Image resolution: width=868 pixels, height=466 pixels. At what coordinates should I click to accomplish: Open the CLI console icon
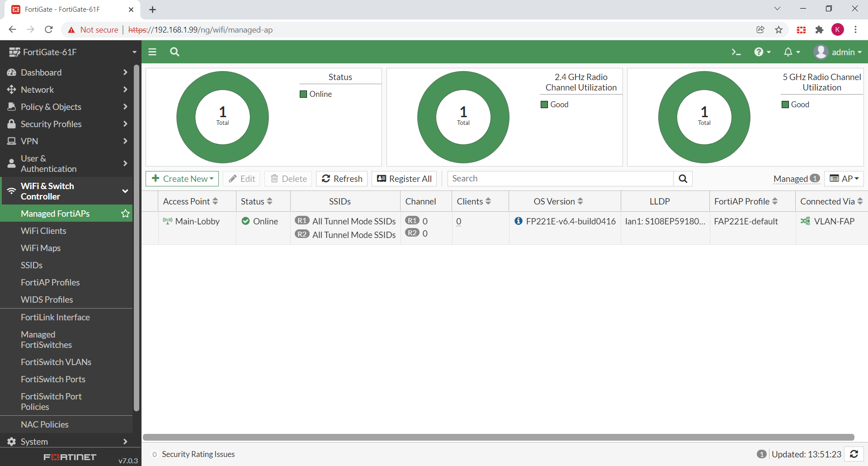tap(736, 52)
